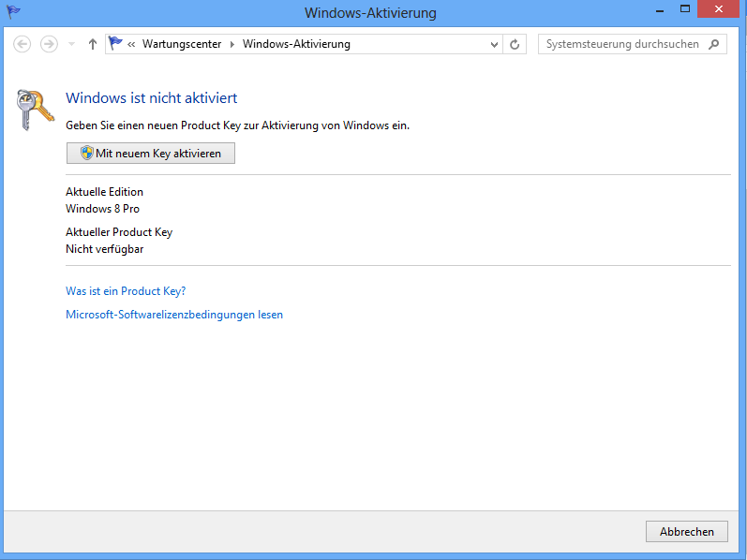Refresh the page with reload icon
The height and width of the screenshot is (560, 747).
pos(515,44)
